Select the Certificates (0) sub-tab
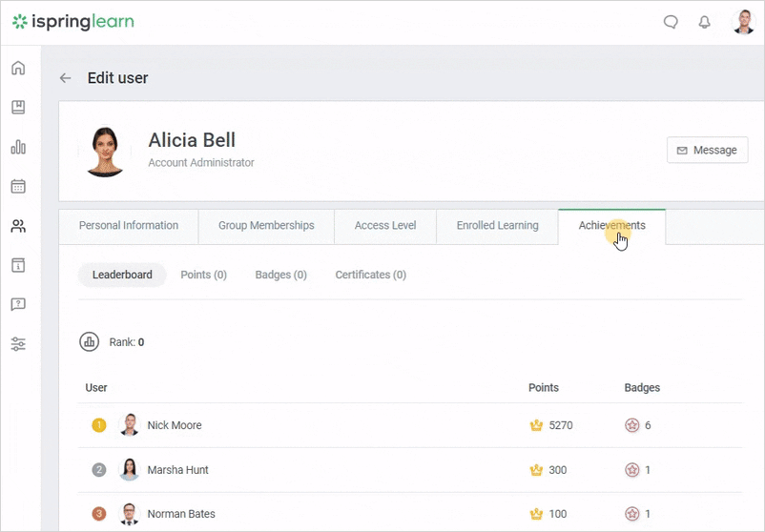The image size is (765, 532). [x=370, y=275]
